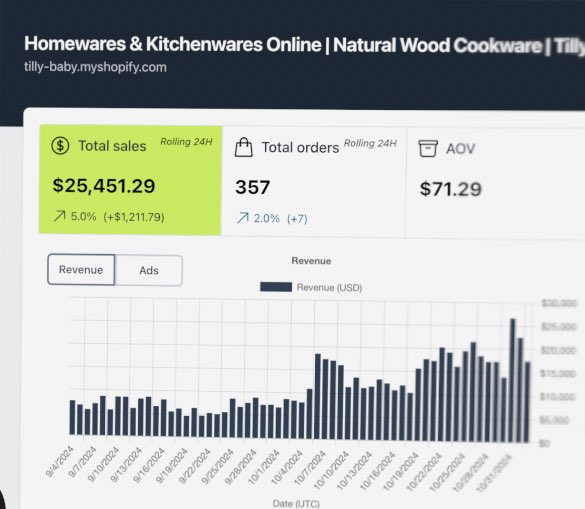Click the 9/4/2024 date axis label
Image resolution: width=585 pixels, height=509 pixels.
pyautogui.click(x=60, y=462)
